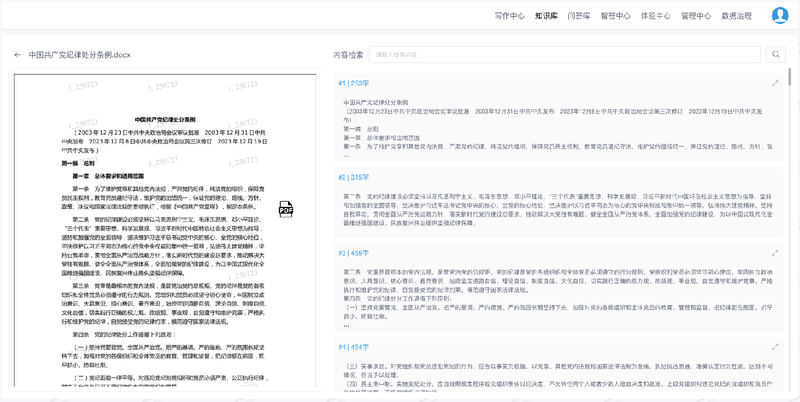Viewport: 800px width, 402px height.
Task: Expand chunk #3 with its expand icon
Action: 775,253
